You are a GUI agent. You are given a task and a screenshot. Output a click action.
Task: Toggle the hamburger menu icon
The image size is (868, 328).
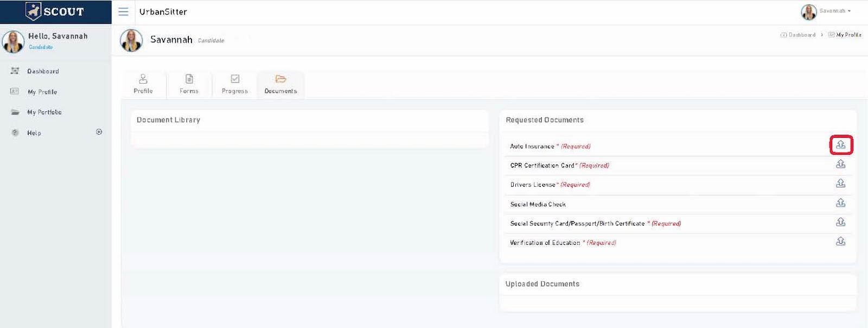124,11
